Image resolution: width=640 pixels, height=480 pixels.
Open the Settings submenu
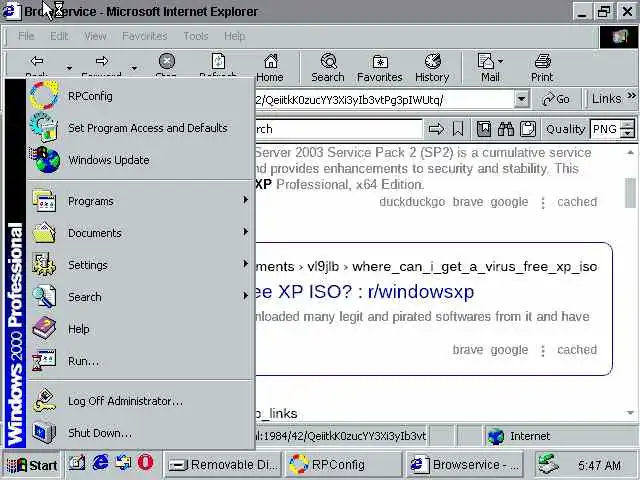click(140, 265)
